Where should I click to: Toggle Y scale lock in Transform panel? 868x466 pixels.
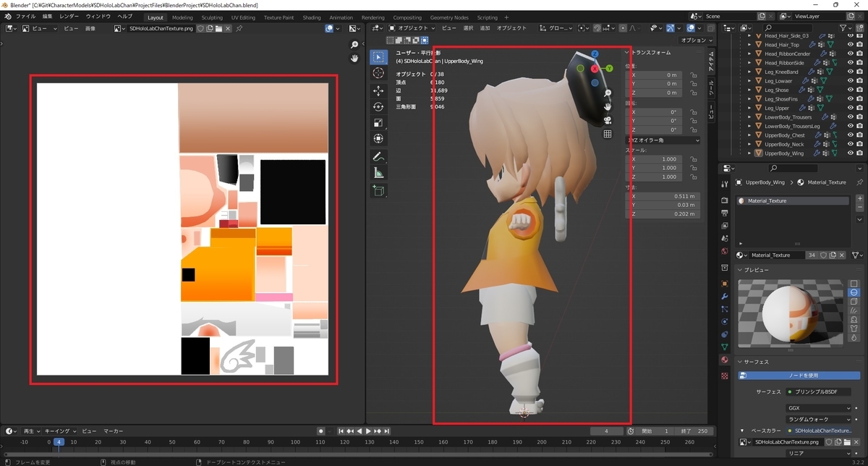[693, 168]
